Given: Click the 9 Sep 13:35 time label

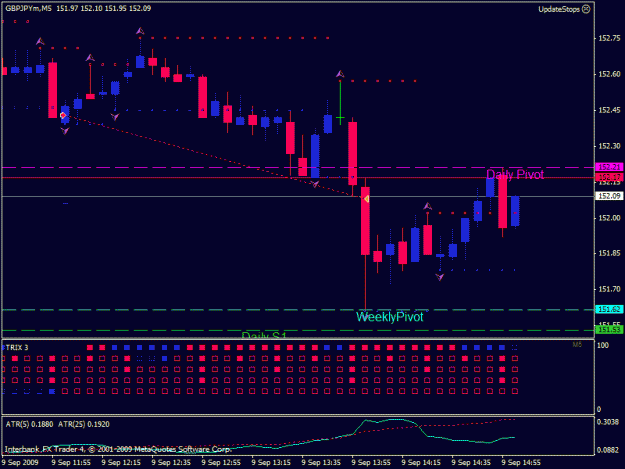Looking at the screenshot, I should 321,463.
